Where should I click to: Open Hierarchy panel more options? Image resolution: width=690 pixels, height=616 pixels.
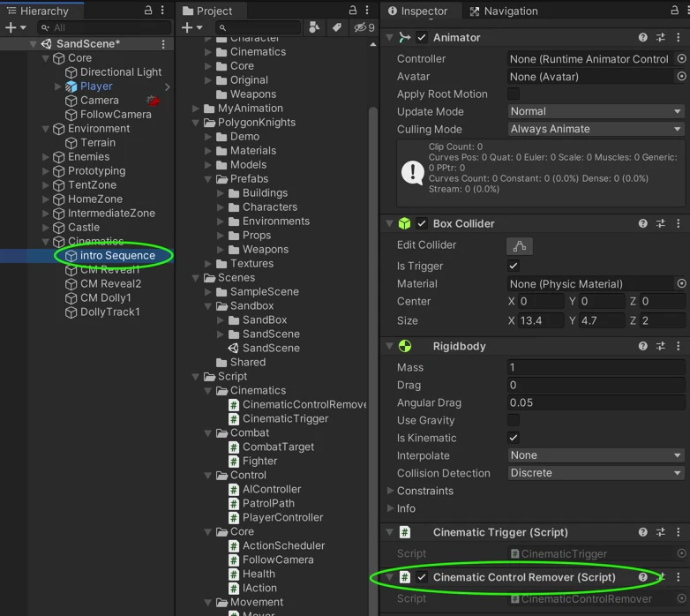tap(162, 10)
